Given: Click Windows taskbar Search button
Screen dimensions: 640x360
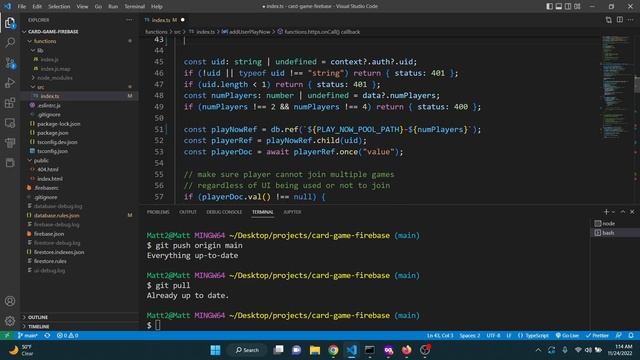Looking at the screenshot, I should (x=247, y=350).
